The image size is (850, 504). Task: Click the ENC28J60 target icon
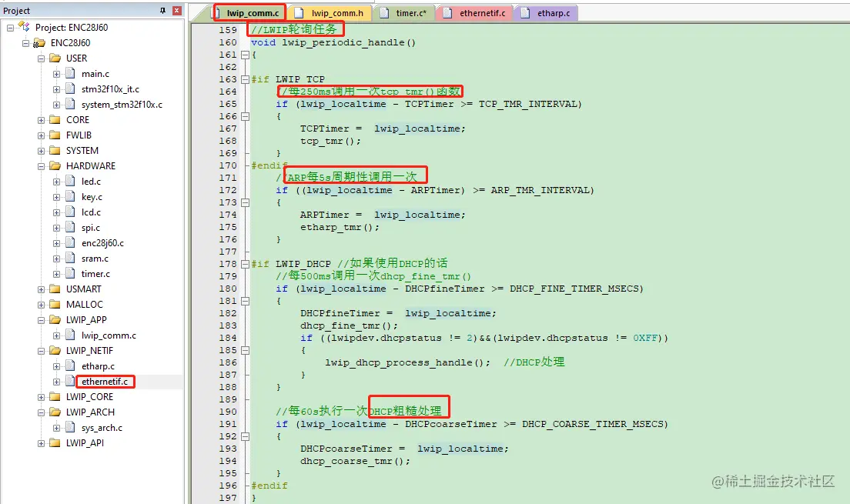[x=39, y=43]
